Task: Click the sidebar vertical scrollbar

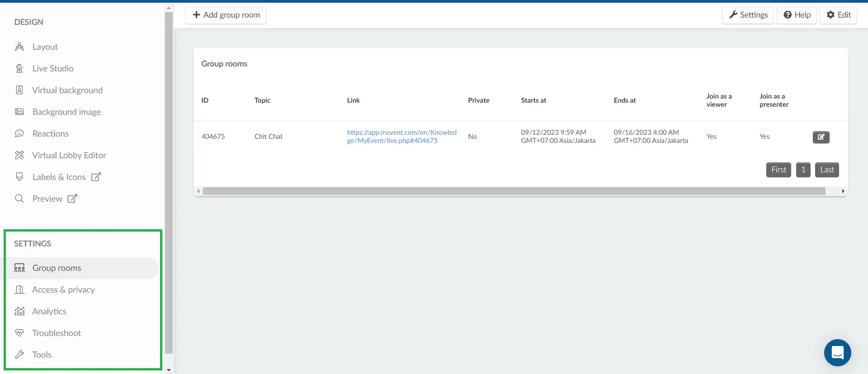Action: [x=169, y=183]
